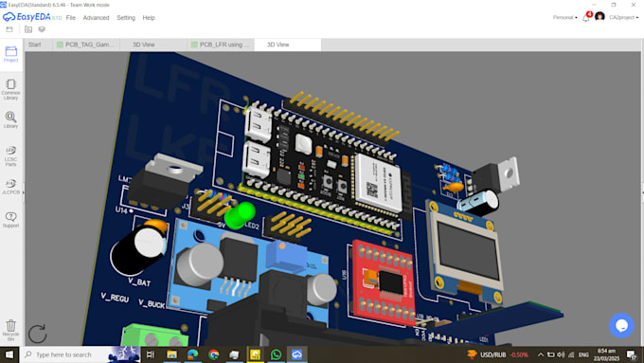
Task: Open the Support sidebar icon
Action: click(10, 220)
